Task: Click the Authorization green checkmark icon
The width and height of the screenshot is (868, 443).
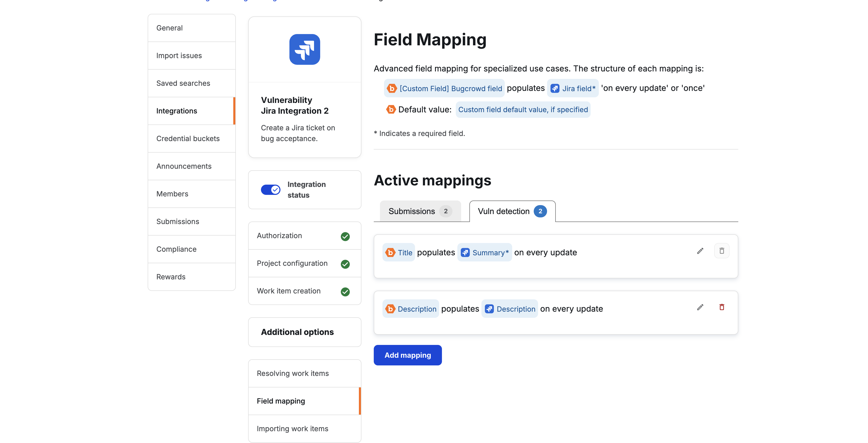Action: pyautogui.click(x=345, y=236)
